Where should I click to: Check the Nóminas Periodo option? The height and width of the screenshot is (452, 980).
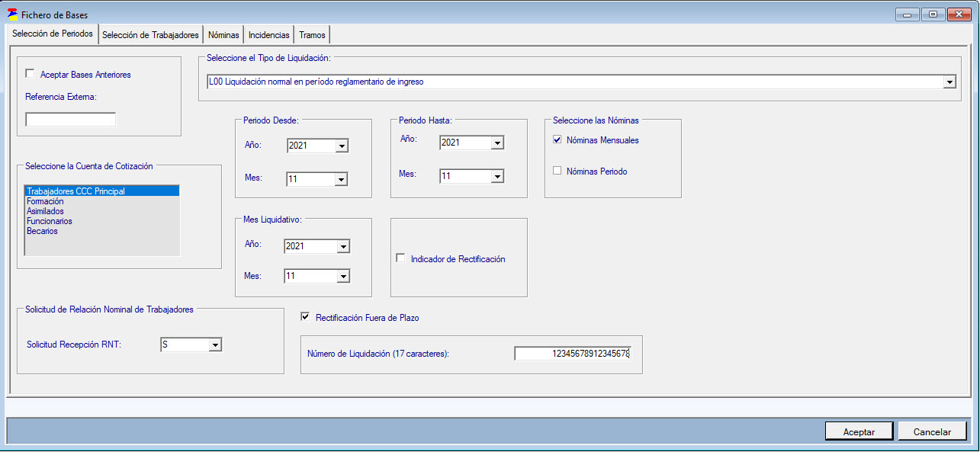click(557, 172)
